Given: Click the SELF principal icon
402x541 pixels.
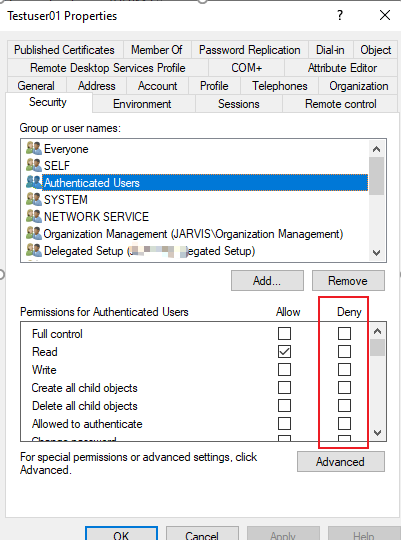Looking at the screenshot, I should pyautogui.click(x=34, y=165).
